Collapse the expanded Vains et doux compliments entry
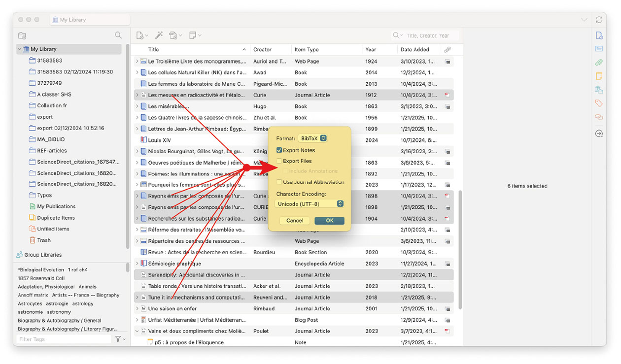This screenshot has height=364, width=621. point(137,331)
